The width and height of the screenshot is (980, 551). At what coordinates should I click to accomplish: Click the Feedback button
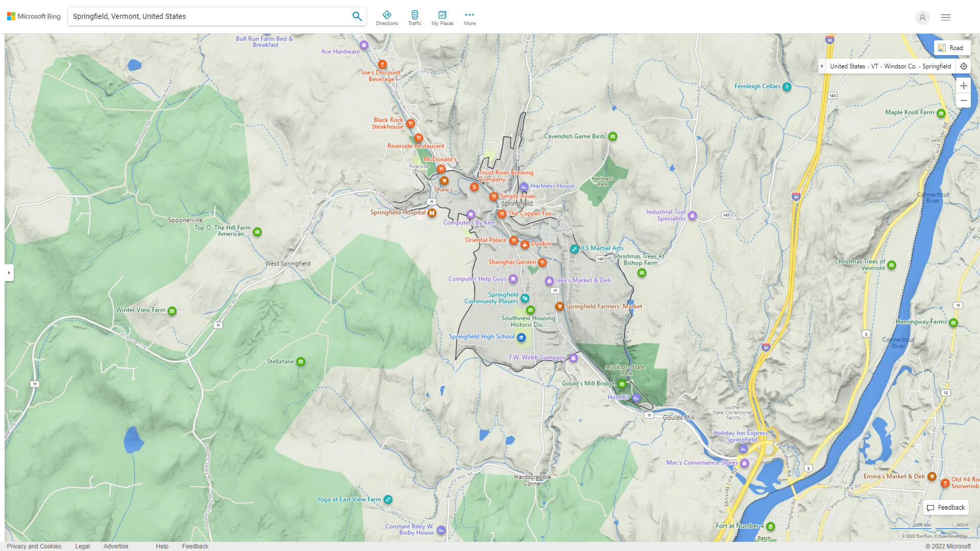pyautogui.click(x=945, y=507)
